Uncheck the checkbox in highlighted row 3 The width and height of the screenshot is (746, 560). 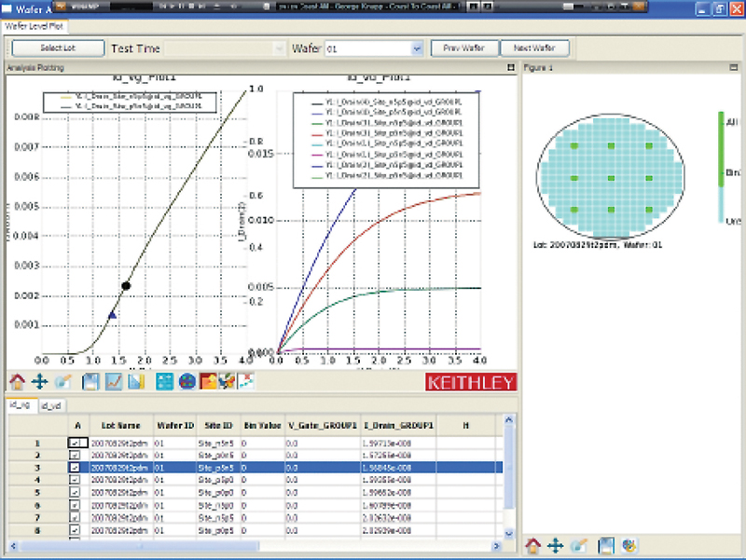tap(76, 467)
